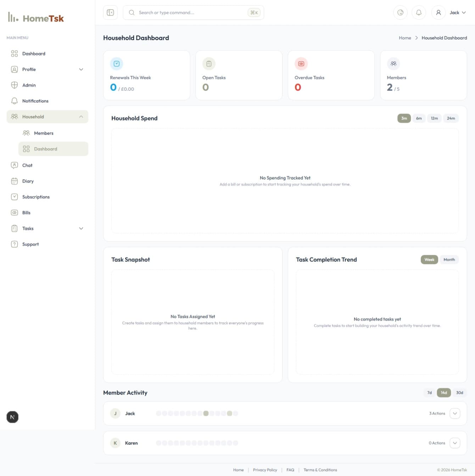
Task: Open the help smiley icon in the top bar
Action: (x=400, y=12)
